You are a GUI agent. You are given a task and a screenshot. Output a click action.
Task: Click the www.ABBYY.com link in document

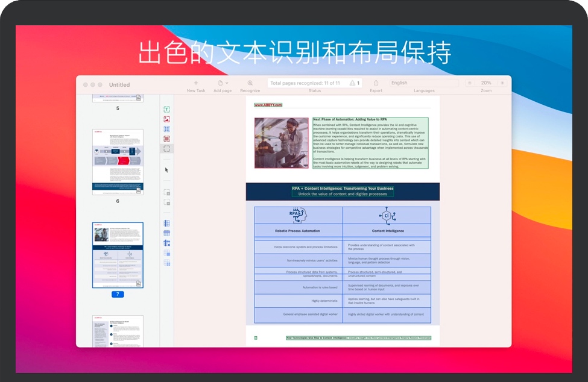tap(268, 105)
